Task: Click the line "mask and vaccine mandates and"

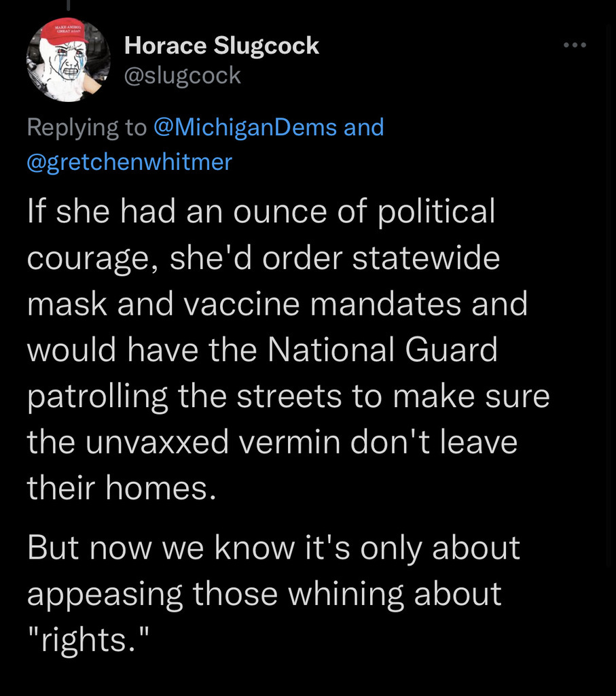Action: click(x=278, y=304)
